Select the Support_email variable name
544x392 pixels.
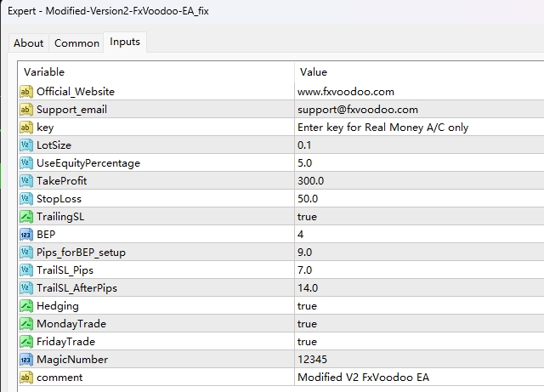(71, 110)
